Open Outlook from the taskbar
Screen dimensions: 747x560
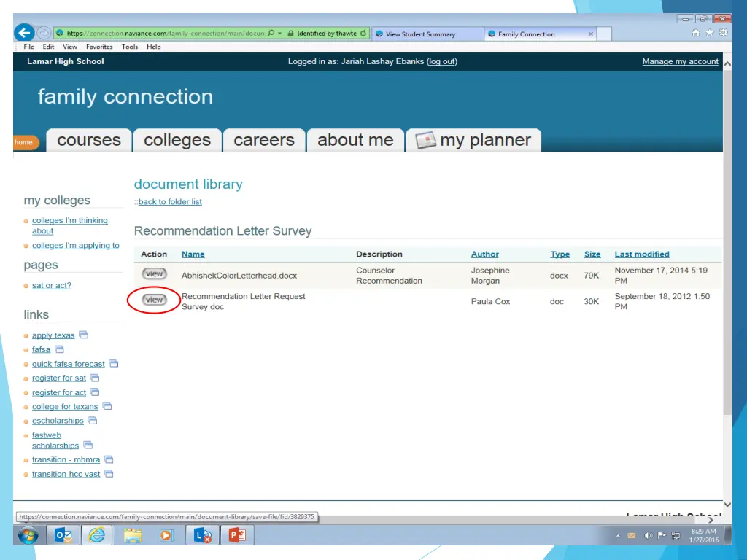click(x=63, y=535)
